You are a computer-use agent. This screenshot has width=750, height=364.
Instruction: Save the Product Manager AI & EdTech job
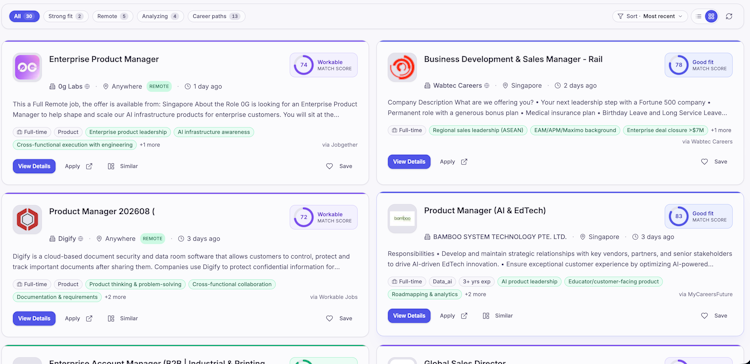(x=714, y=316)
